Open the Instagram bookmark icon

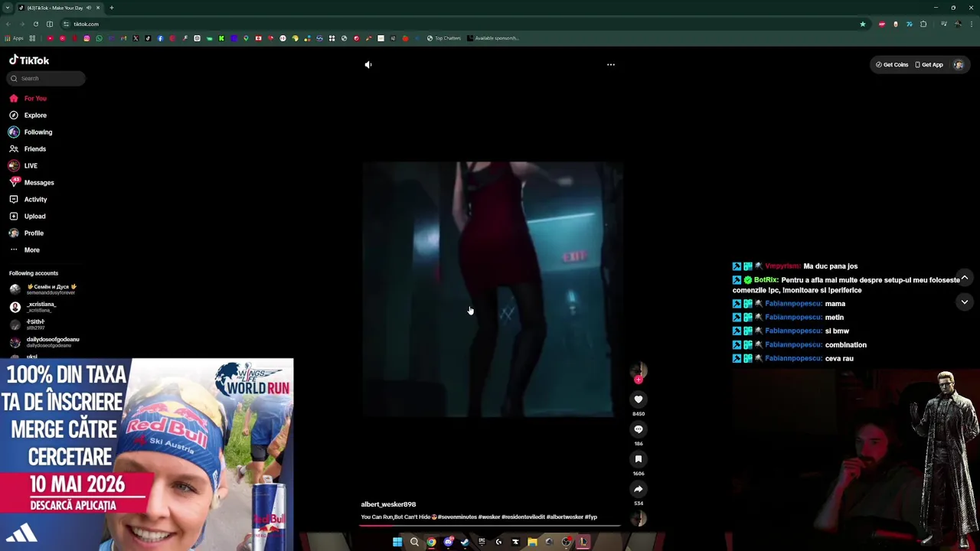point(87,38)
